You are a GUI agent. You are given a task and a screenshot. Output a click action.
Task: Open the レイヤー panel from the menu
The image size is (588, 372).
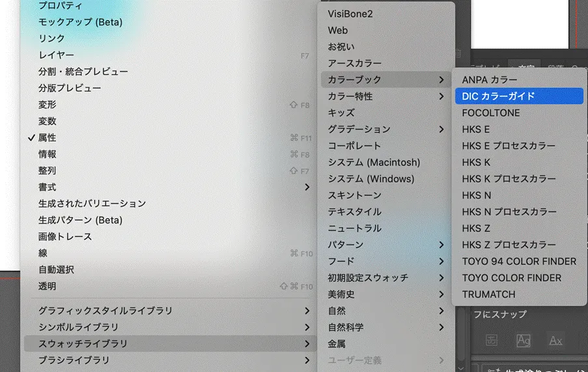coord(56,55)
